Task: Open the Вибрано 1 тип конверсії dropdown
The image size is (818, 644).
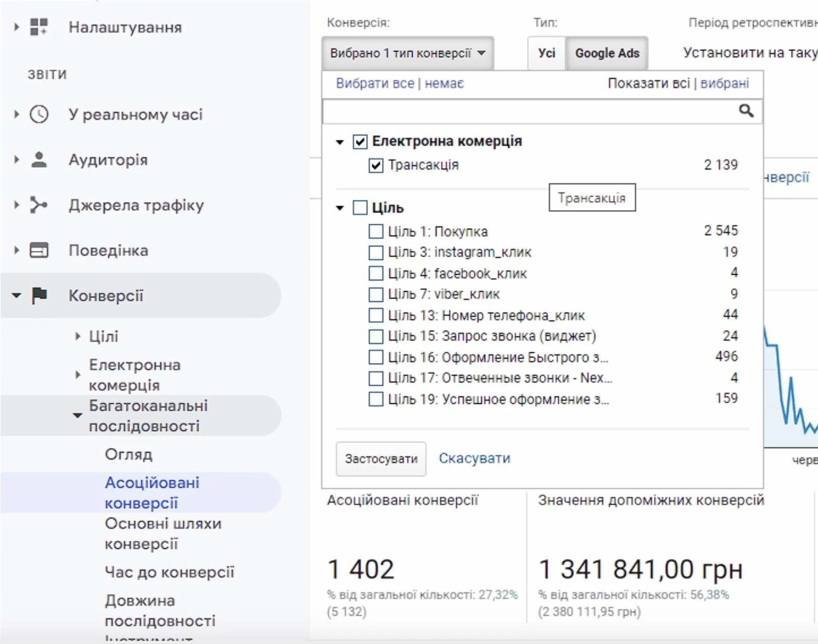Action: (x=407, y=53)
